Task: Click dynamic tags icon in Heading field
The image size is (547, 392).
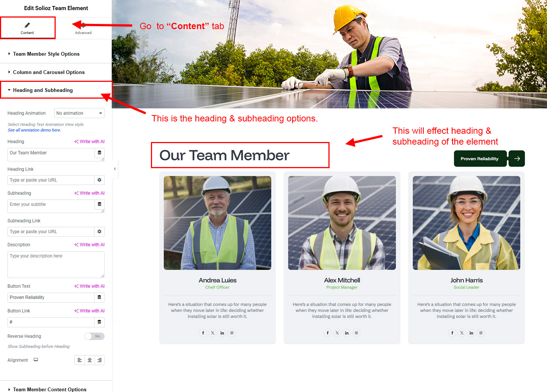Action: 99,153
